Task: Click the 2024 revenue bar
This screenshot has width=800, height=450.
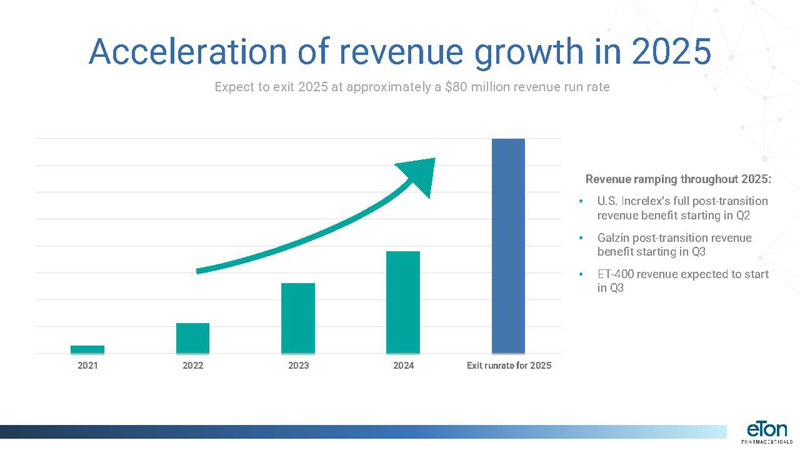Action: (403, 302)
